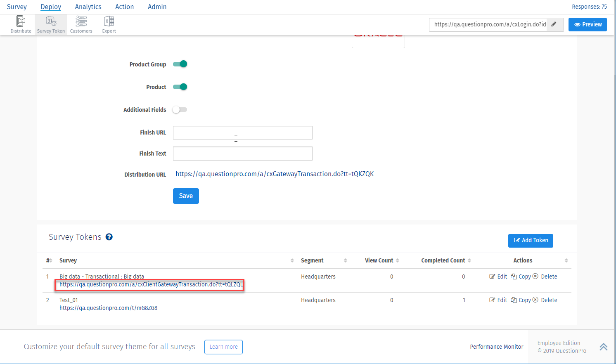Sort tokens by the # column
The height and width of the screenshot is (364, 616).
tap(49, 260)
